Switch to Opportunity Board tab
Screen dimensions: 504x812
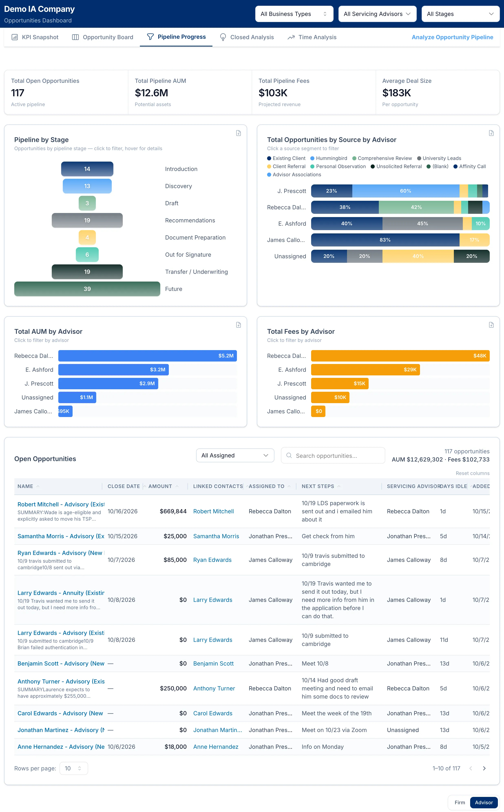point(103,37)
